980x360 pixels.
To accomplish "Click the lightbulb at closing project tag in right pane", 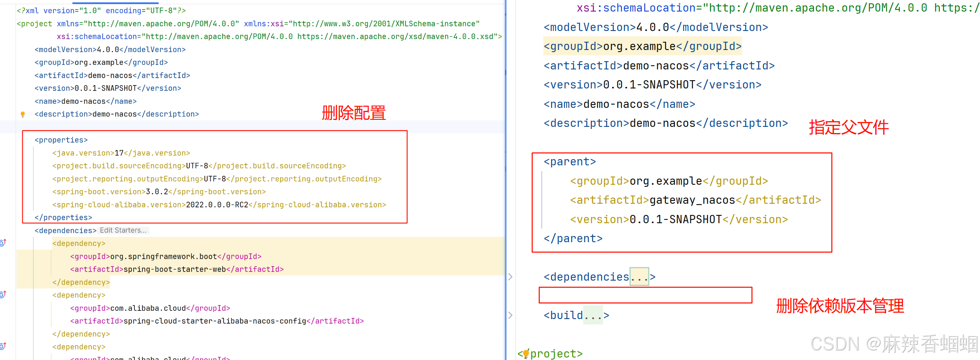I will pos(526,354).
